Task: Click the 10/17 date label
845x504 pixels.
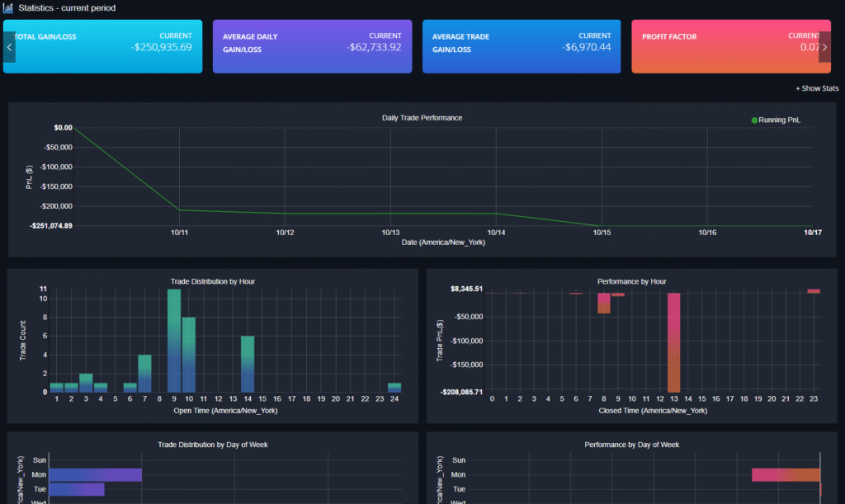Action: click(x=813, y=233)
